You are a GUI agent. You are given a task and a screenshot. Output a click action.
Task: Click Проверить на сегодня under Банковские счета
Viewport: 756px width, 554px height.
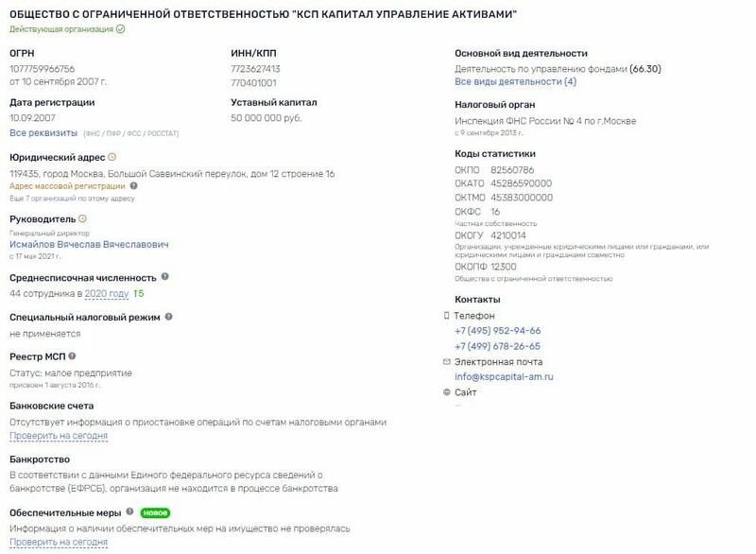tap(59, 436)
